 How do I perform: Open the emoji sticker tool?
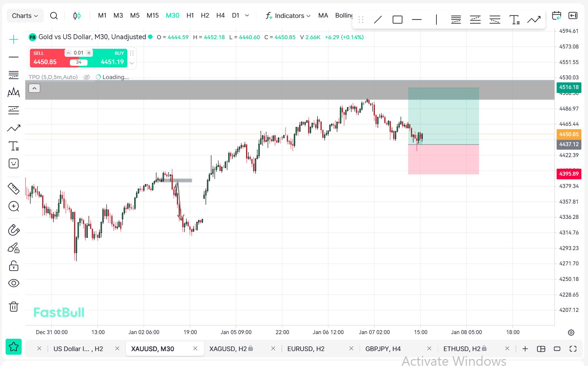click(x=14, y=163)
